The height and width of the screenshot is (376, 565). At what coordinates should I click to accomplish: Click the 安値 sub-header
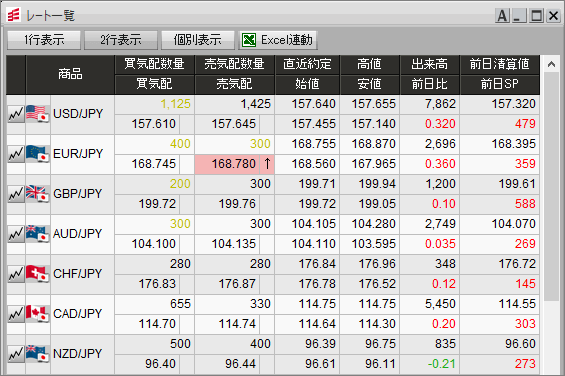(x=370, y=84)
